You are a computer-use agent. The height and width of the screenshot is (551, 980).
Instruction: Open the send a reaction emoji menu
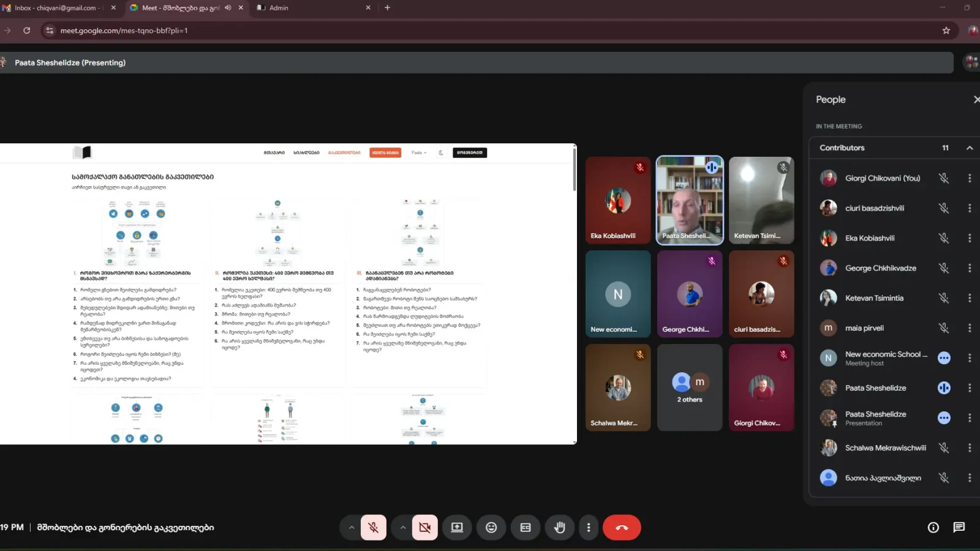click(491, 528)
